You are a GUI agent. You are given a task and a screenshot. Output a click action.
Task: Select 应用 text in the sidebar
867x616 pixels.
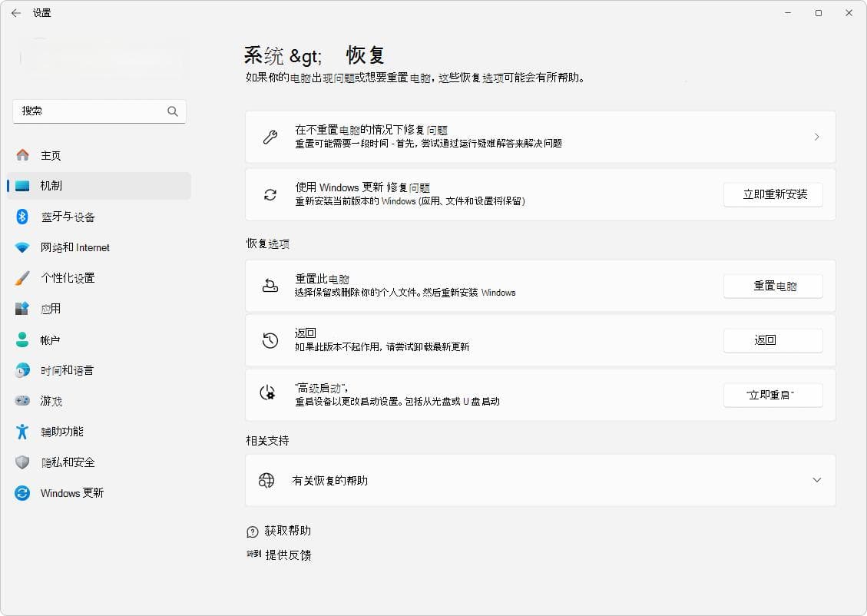[51, 309]
